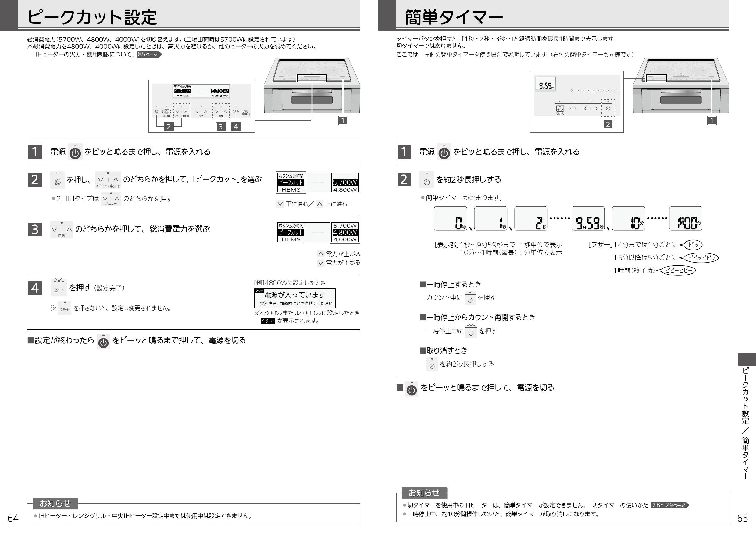Click the cooktop illustration on the timer page
756x535 pixels.
681,85
